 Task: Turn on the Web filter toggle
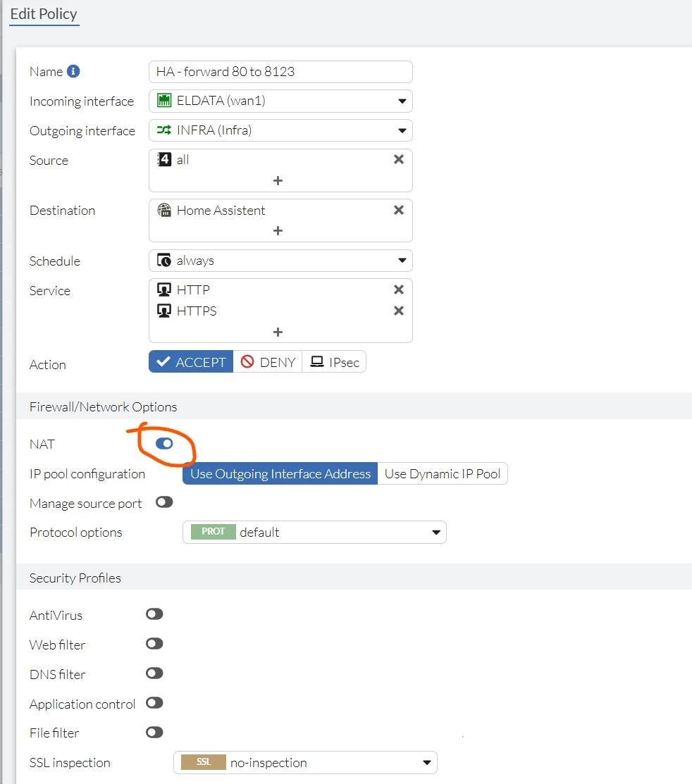point(154,644)
